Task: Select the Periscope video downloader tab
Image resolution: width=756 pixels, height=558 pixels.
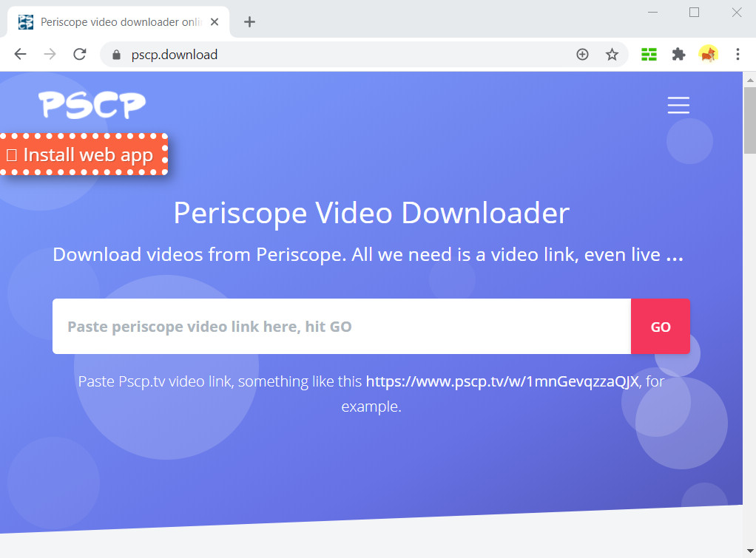Action: (x=118, y=21)
